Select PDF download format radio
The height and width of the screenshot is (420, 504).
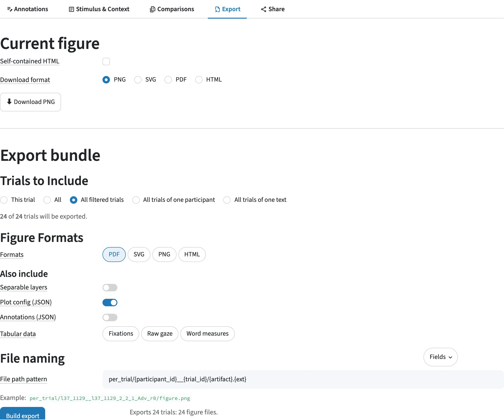[168, 79]
